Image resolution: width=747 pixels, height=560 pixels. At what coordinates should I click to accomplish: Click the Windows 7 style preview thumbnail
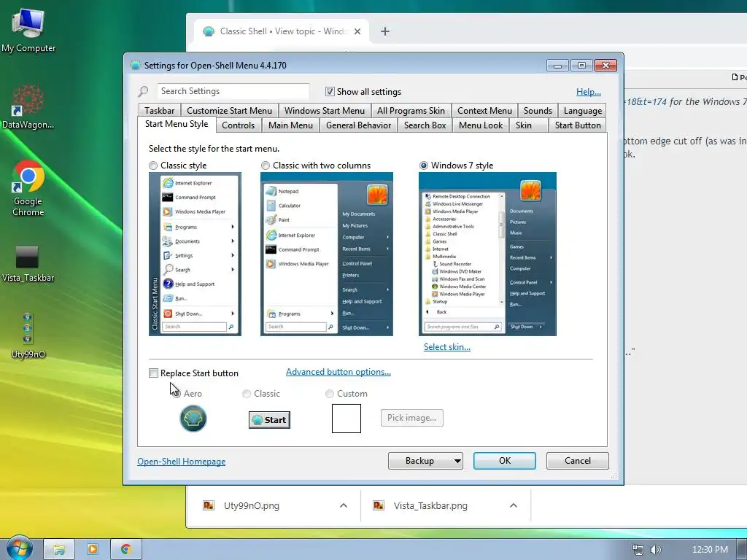pos(487,254)
